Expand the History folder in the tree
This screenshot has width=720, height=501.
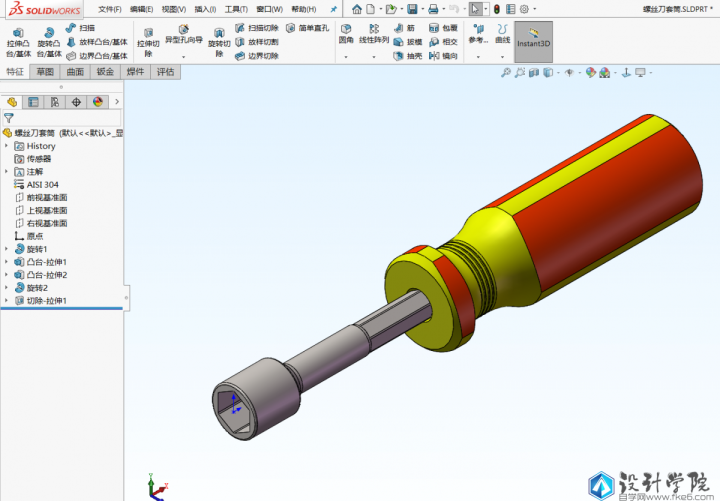(x=8, y=146)
